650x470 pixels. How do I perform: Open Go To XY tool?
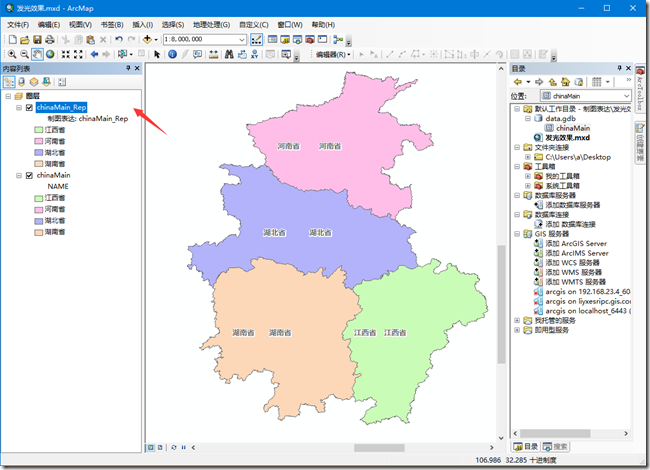(255, 54)
